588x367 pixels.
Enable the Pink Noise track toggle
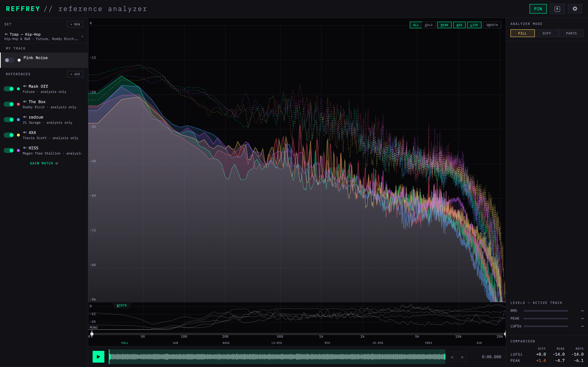click(10, 60)
